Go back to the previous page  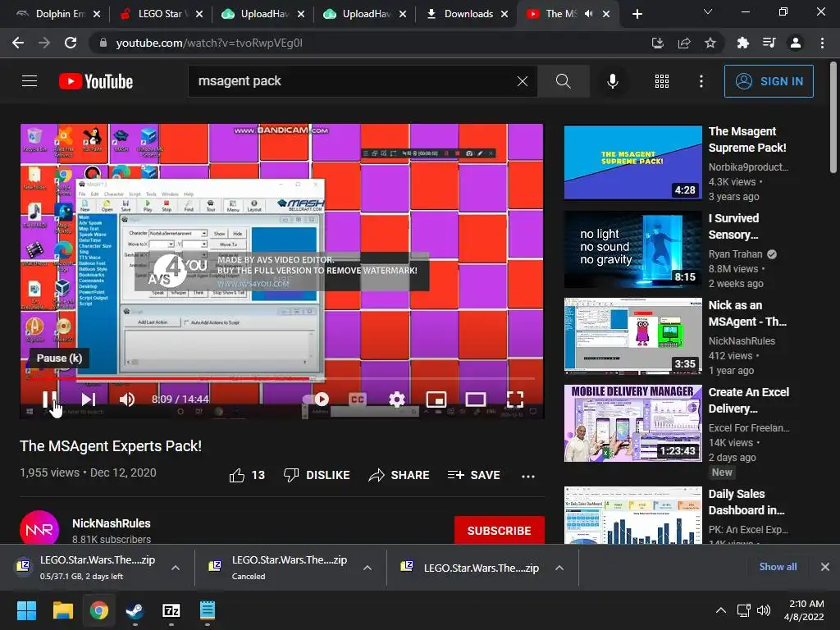pyautogui.click(x=18, y=43)
